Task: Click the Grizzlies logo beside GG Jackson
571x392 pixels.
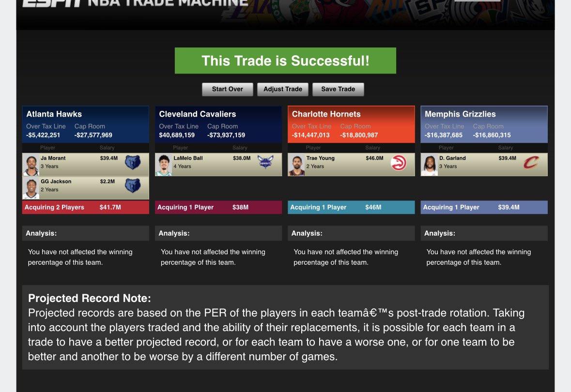Action: coord(133,186)
